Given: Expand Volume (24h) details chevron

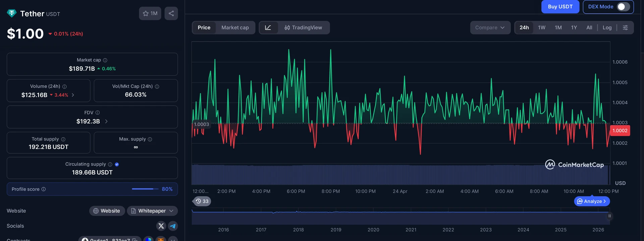Looking at the screenshot, I should pos(73,95).
